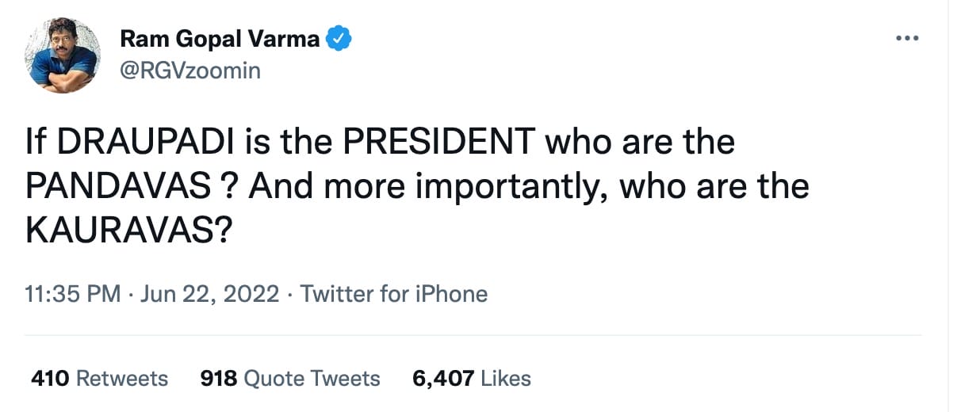Click the 6,407 like count number

pyautogui.click(x=442, y=379)
